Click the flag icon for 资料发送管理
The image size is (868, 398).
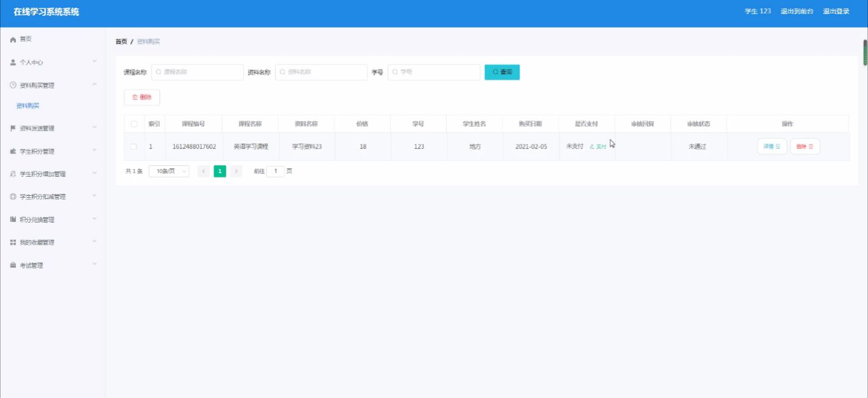[13, 128]
